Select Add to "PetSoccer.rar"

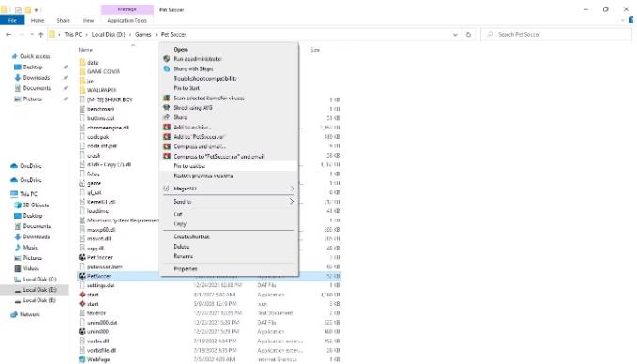pos(200,137)
